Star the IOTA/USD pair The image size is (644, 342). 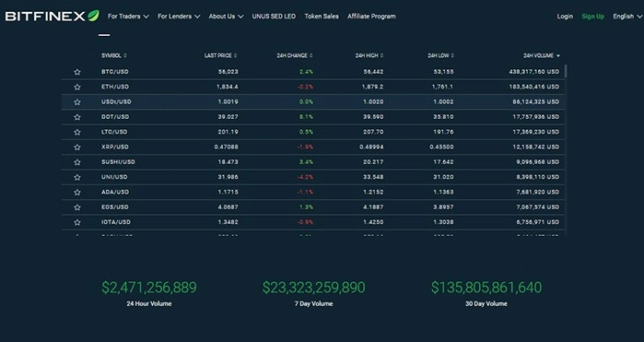pyautogui.click(x=77, y=222)
